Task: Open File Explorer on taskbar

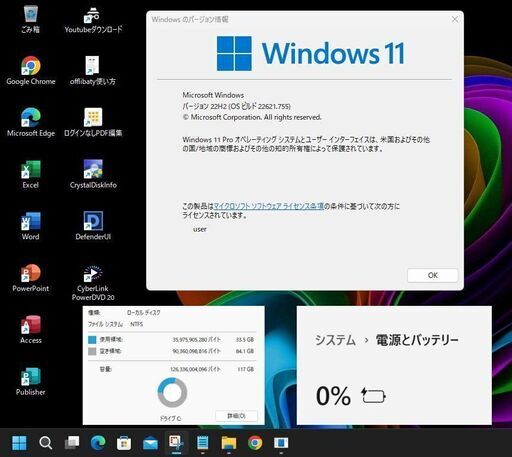Action: (229, 443)
